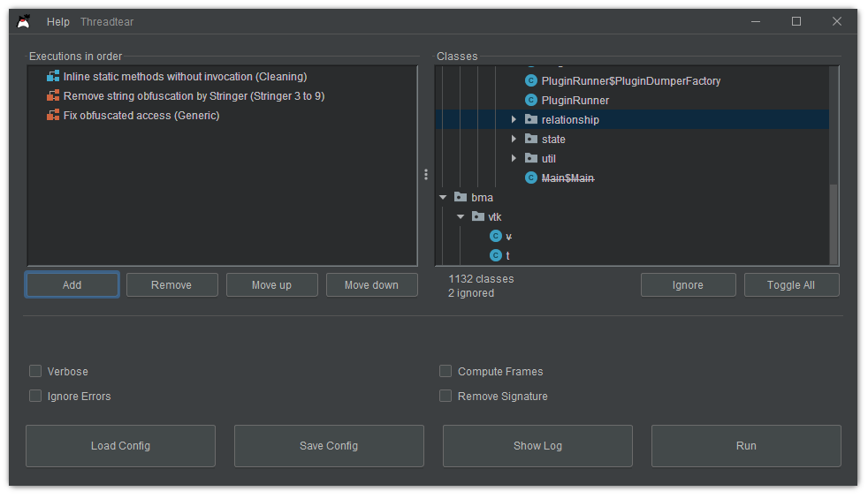This screenshot has width=868, height=499.
Task: Click the Move up button
Action: click(x=271, y=285)
